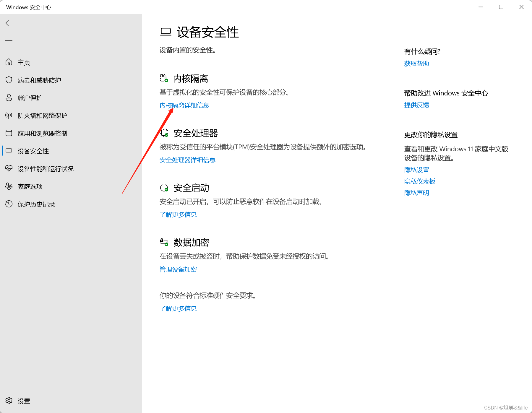Click the 内核隔离 core isolation icon
Image resolution: width=532 pixels, height=413 pixels.
pyautogui.click(x=164, y=78)
